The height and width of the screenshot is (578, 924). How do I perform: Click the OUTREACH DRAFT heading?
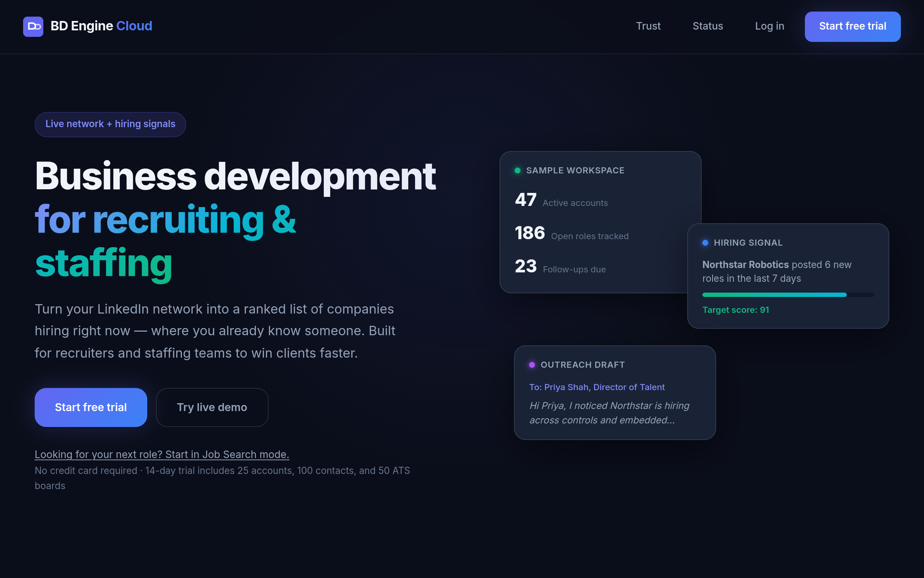(x=583, y=365)
